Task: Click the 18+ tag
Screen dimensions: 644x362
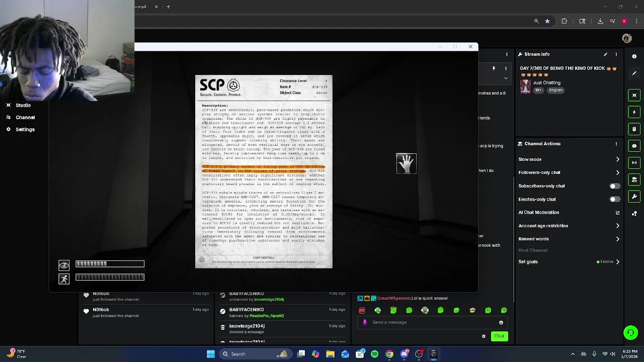Action: coord(538,90)
